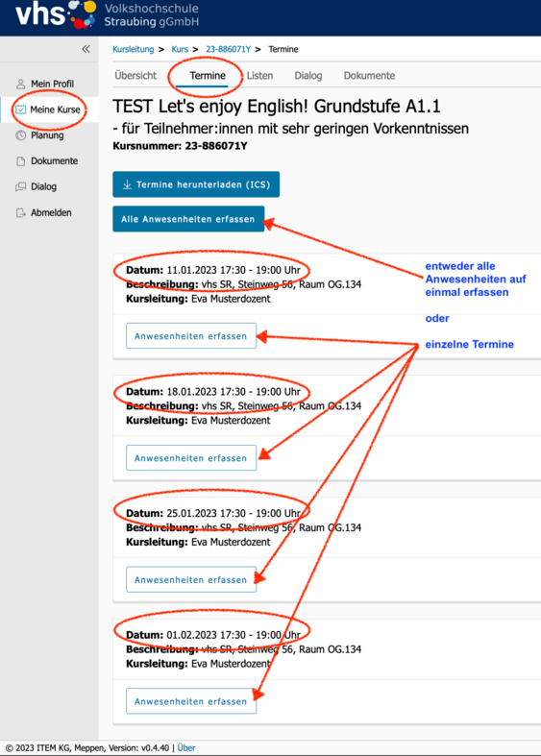Record attendance for 18.01.2023 session
This screenshot has width=541, height=756.
[x=191, y=458]
